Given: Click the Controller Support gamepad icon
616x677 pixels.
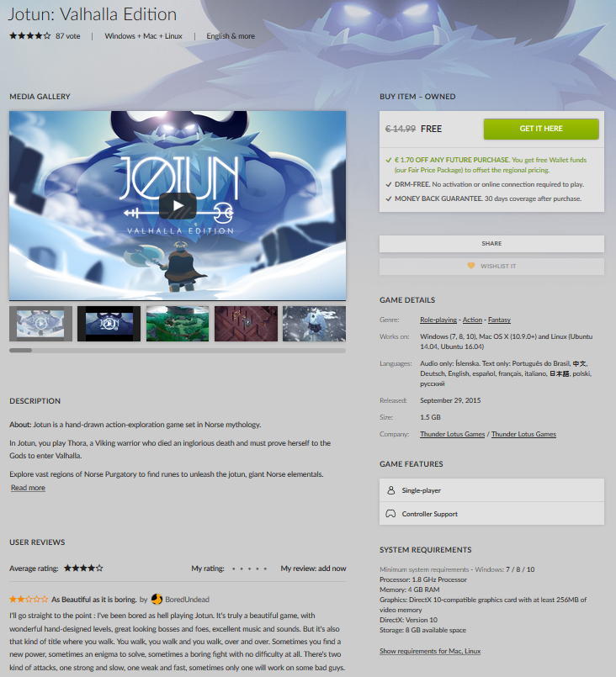Looking at the screenshot, I should point(390,514).
